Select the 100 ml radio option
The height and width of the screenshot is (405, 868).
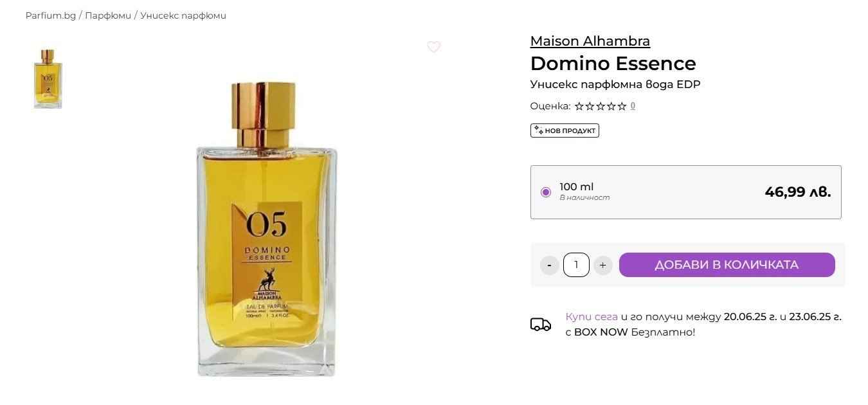pyautogui.click(x=546, y=192)
